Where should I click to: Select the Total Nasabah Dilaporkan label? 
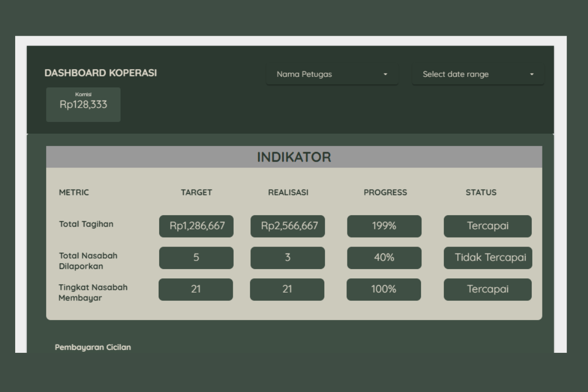(x=88, y=261)
